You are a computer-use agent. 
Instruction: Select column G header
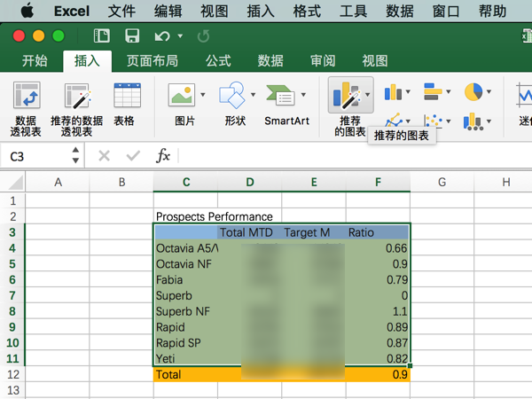[x=442, y=182]
